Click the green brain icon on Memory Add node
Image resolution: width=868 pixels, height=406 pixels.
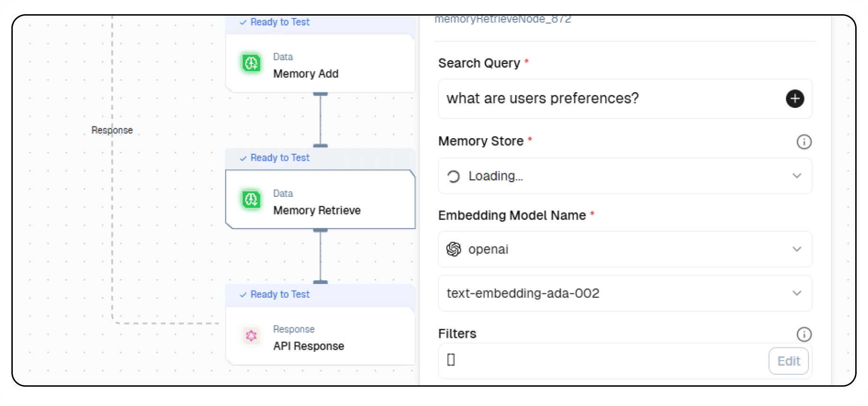(x=251, y=63)
